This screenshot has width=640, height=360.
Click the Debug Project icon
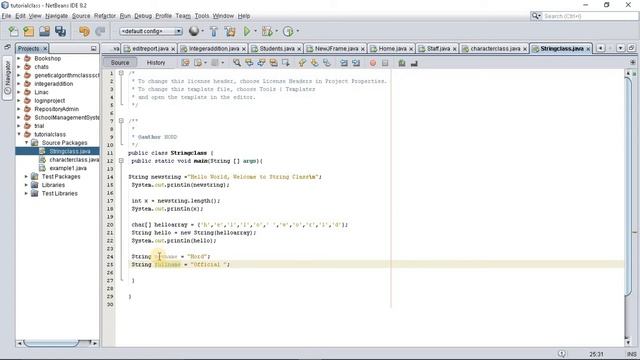click(267, 31)
